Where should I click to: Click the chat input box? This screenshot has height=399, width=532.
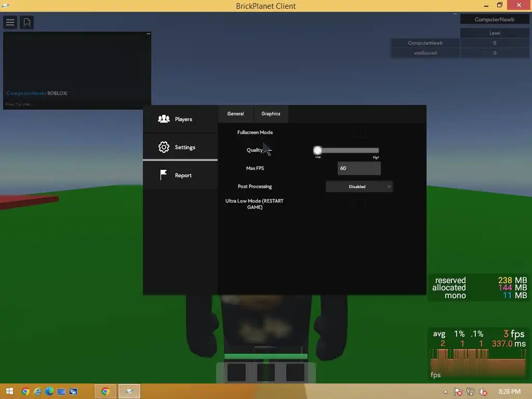point(77,104)
